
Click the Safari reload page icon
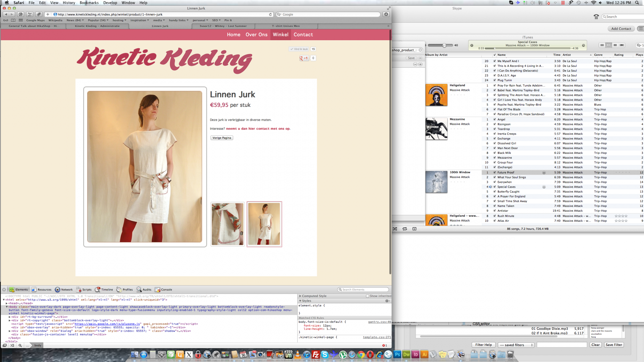point(270,14)
